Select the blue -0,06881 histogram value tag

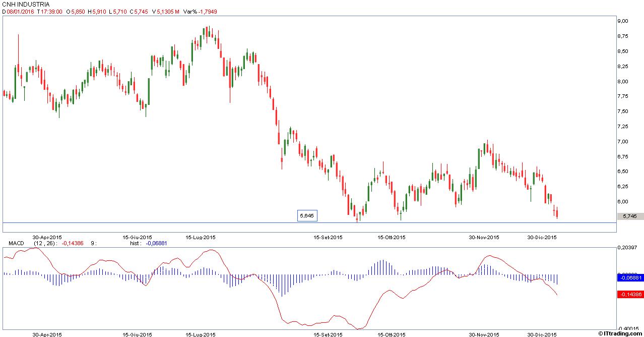click(630, 277)
